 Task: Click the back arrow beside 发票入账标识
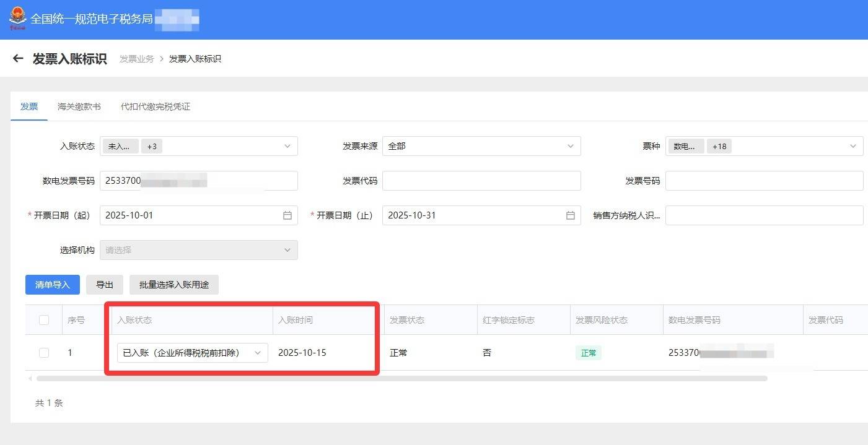point(18,59)
